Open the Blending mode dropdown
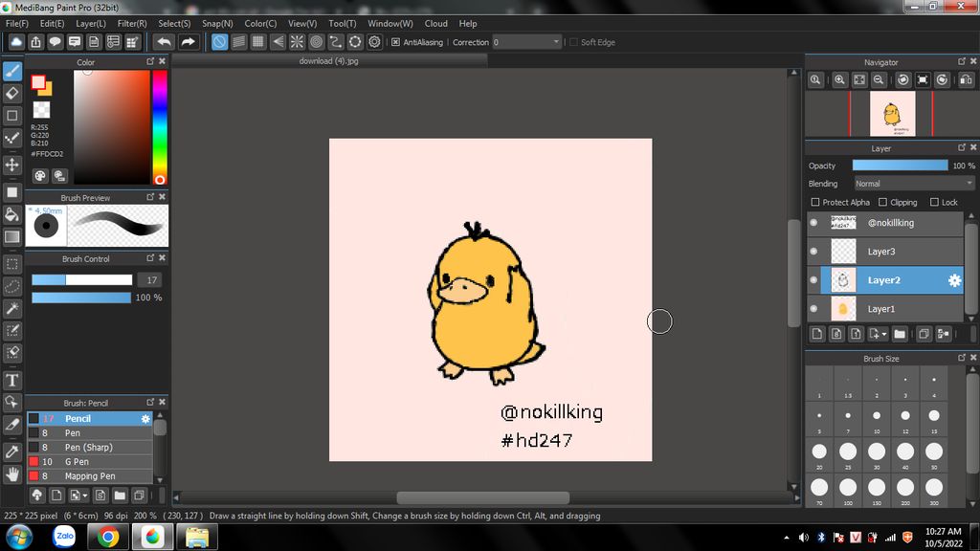 914,184
